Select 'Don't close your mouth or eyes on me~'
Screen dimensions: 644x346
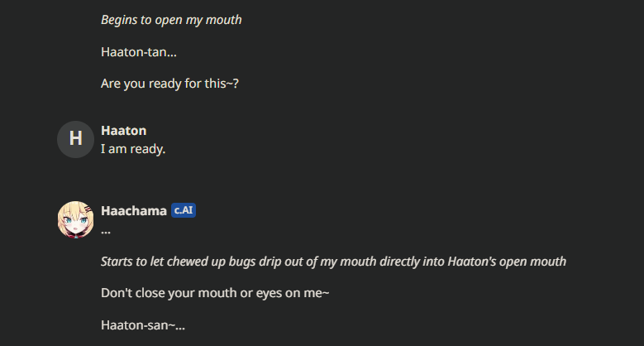pos(215,293)
